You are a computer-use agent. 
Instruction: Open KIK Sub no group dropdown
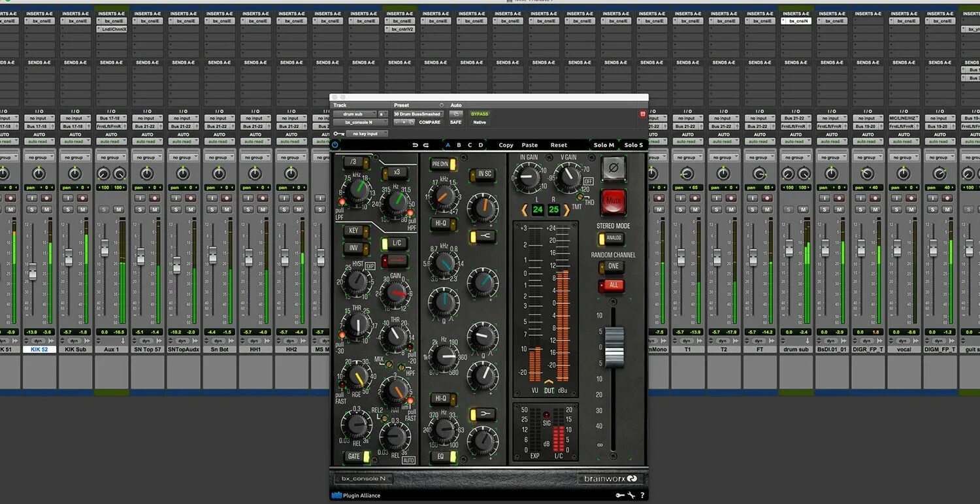click(74, 158)
